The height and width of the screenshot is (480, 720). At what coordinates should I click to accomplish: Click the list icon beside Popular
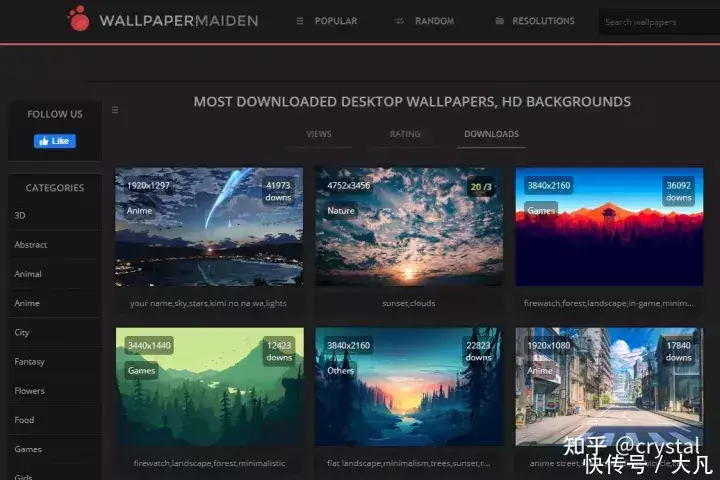coord(300,21)
